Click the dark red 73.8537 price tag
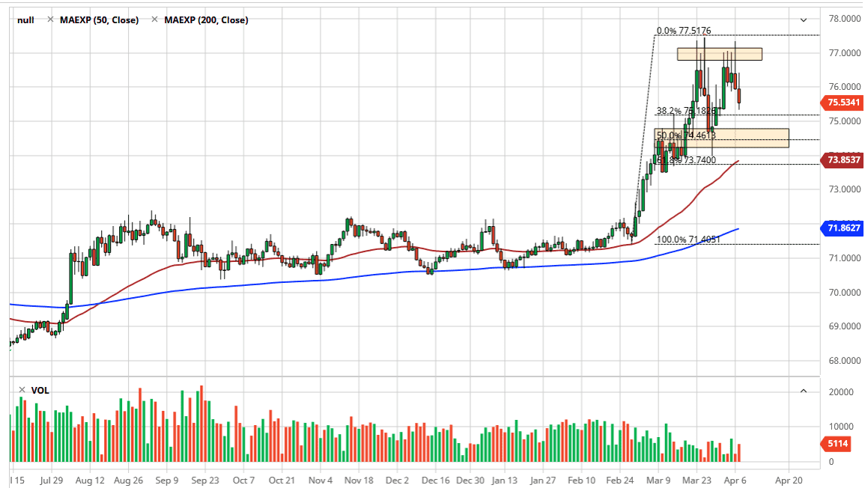 click(843, 160)
